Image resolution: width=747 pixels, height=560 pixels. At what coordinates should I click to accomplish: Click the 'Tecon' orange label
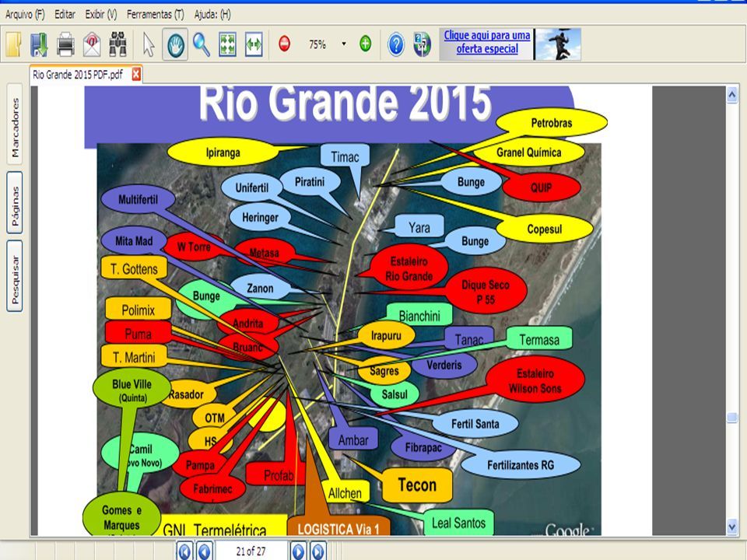pos(417,485)
